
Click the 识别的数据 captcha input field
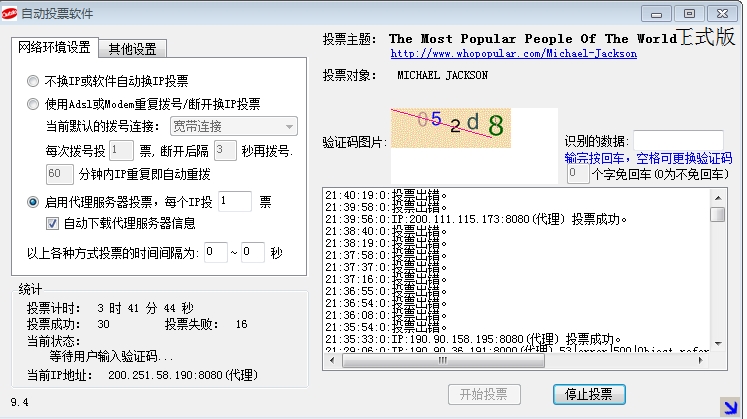678,140
